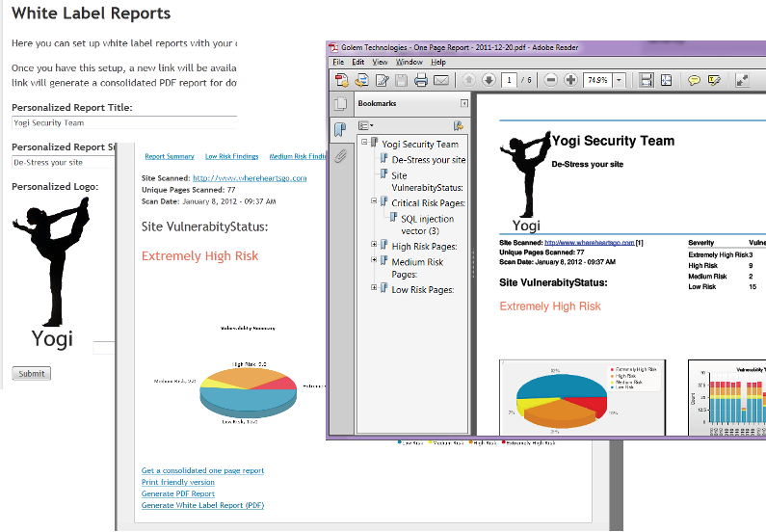Click the edit/sign document toolbar icon
This screenshot has width=766, height=532.
pyautogui.click(x=382, y=80)
